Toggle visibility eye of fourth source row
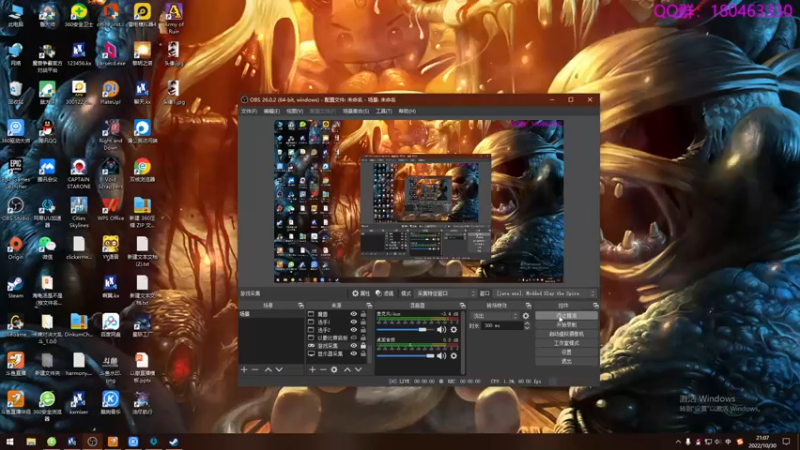This screenshot has height=450, width=800. 354,338
